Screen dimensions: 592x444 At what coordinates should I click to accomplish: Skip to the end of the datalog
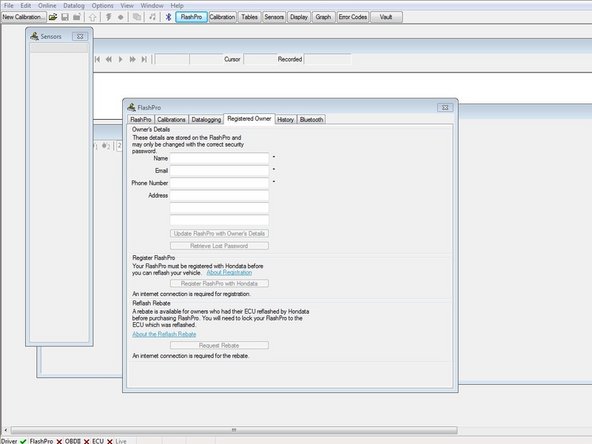144,59
